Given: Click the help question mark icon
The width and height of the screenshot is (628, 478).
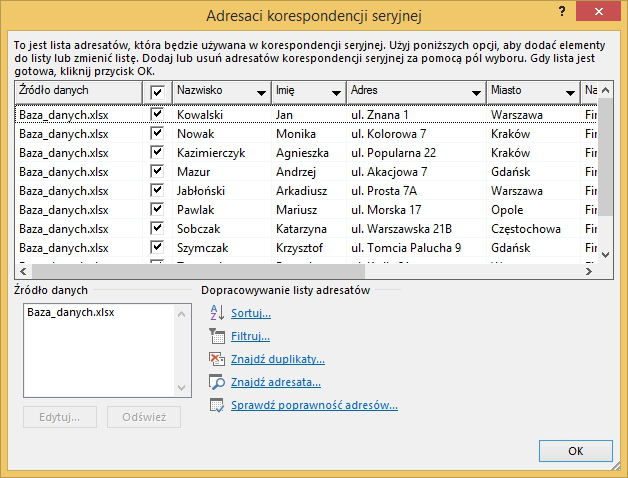Looking at the screenshot, I should (562, 11).
